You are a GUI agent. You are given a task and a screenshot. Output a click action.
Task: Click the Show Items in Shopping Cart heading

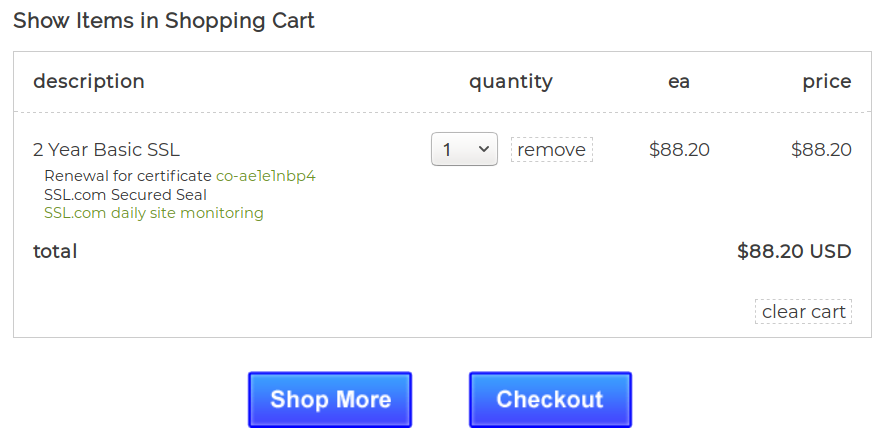click(164, 21)
